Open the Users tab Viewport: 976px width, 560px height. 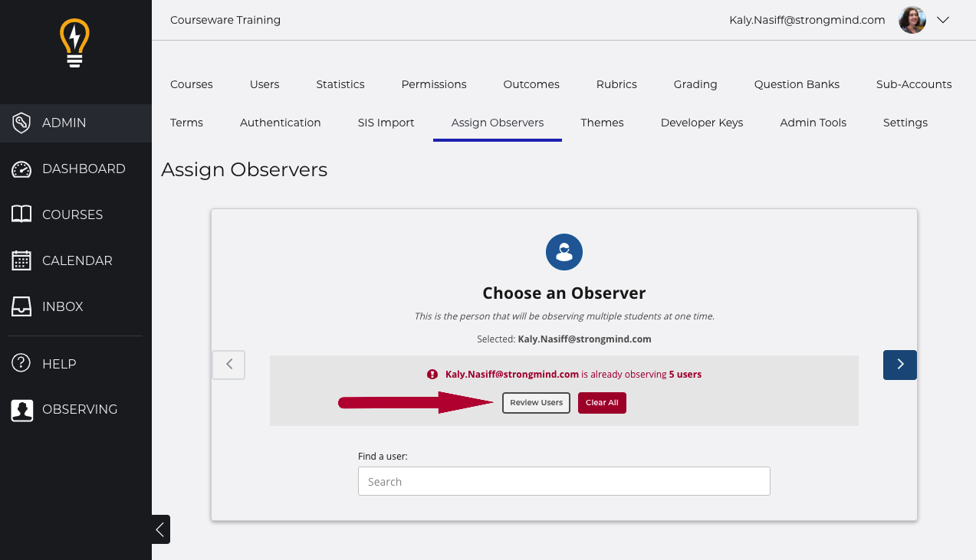(x=265, y=84)
